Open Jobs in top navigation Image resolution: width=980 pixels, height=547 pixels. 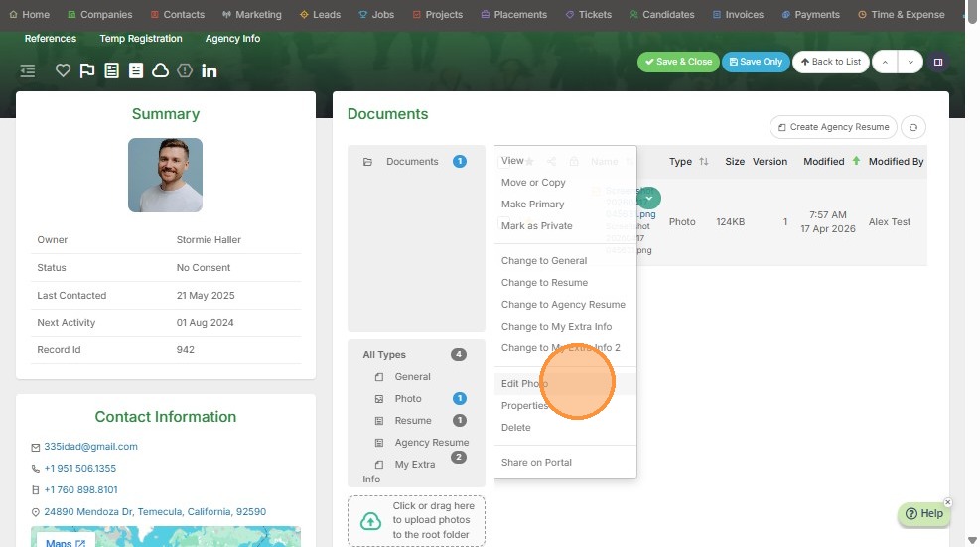coord(376,14)
